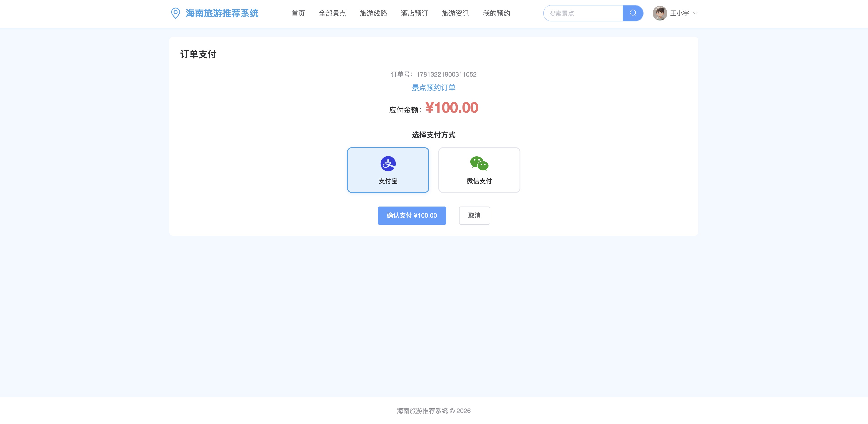
Task: Open 全部景点 navigation item
Action: click(x=332, y=13)
